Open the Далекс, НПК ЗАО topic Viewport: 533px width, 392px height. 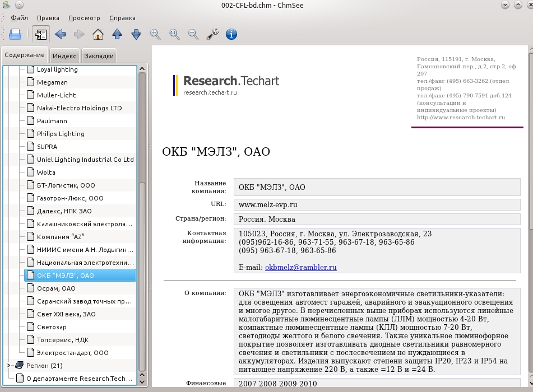click(x=64, y=211)
